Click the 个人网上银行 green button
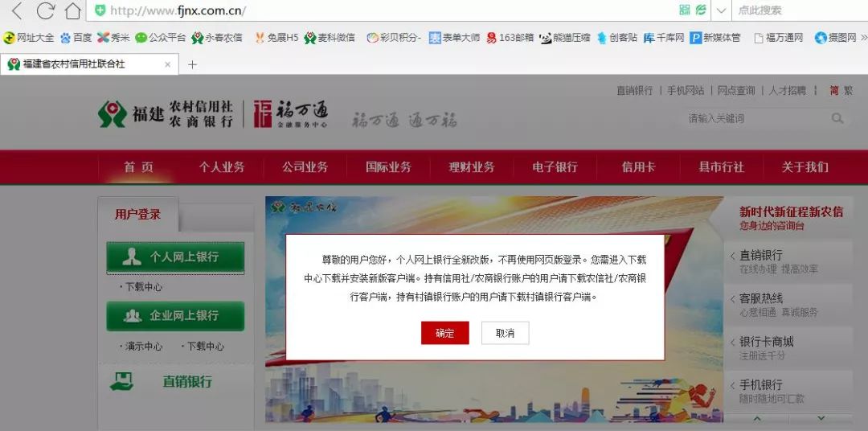The height and width of the screenshot is (431, 868). pos(175,257)
